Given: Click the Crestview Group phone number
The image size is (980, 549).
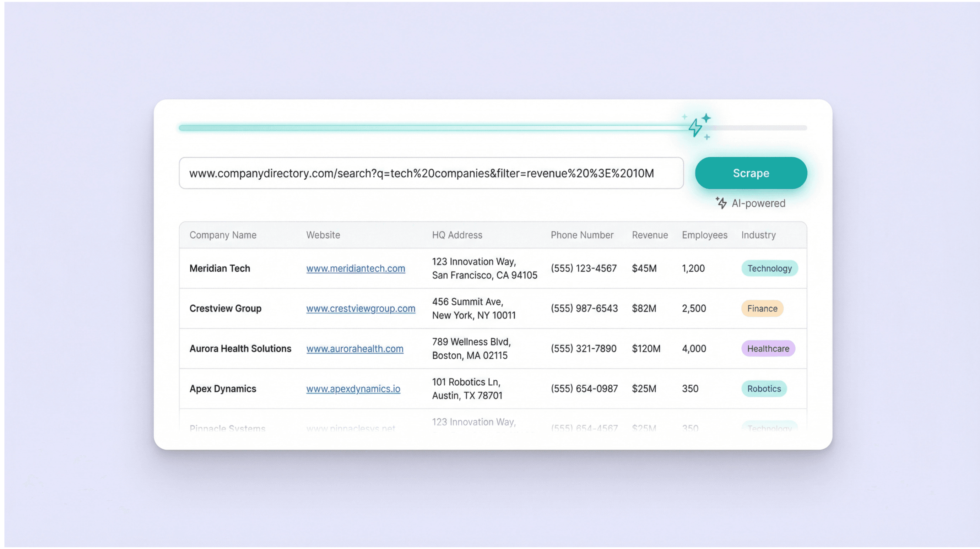Looking at the screenshot, I should coord(584,308).
